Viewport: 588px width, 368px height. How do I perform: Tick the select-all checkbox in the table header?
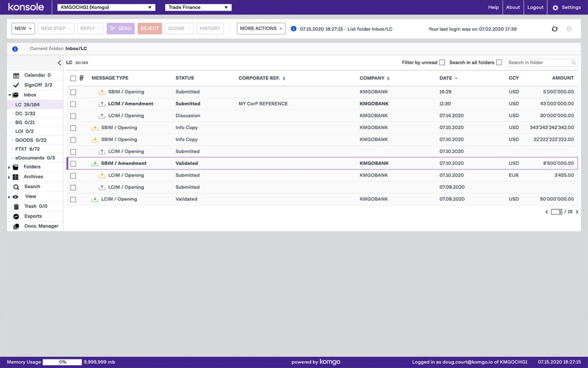73,78
